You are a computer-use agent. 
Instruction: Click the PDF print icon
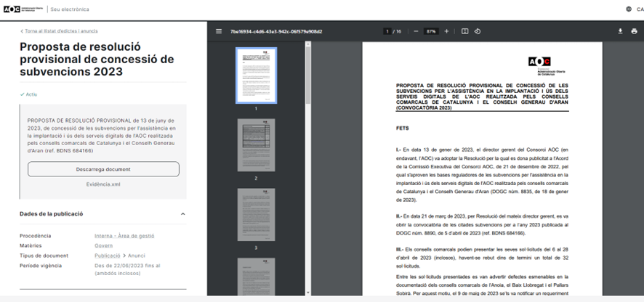(x=634, y=31)
